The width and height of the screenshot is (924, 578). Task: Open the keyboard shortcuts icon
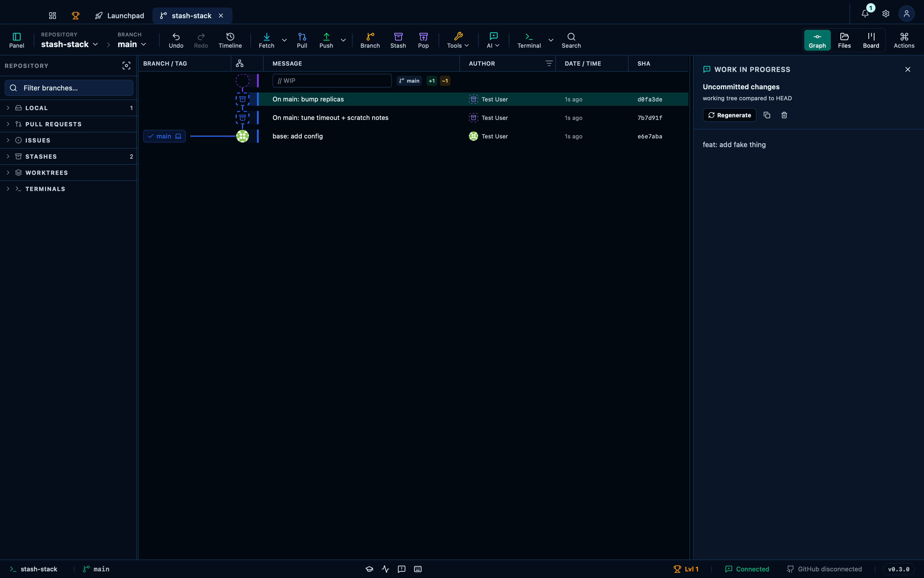(418, 569)
